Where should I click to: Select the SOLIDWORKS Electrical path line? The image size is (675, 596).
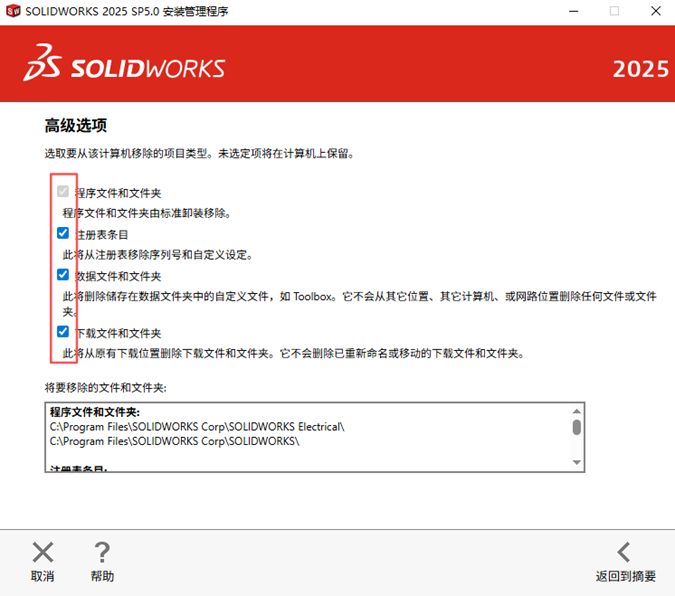click(197, 427)
